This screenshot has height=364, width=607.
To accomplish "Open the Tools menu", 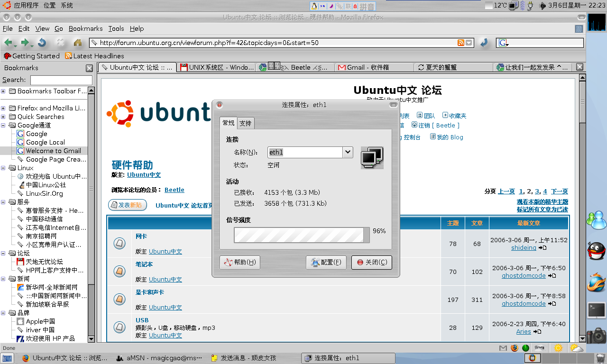I will [x=116, y=28].
